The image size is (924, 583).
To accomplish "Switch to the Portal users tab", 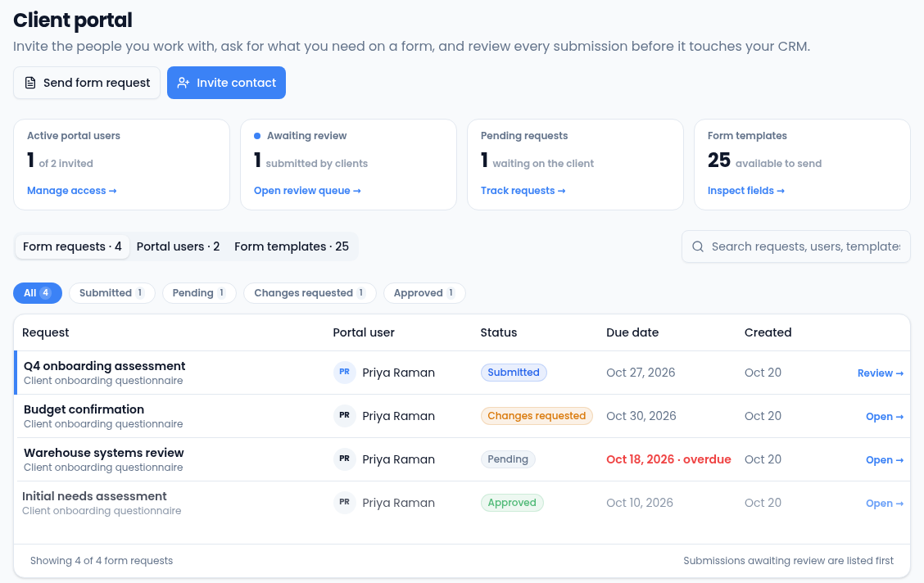I will pos(178,246).
